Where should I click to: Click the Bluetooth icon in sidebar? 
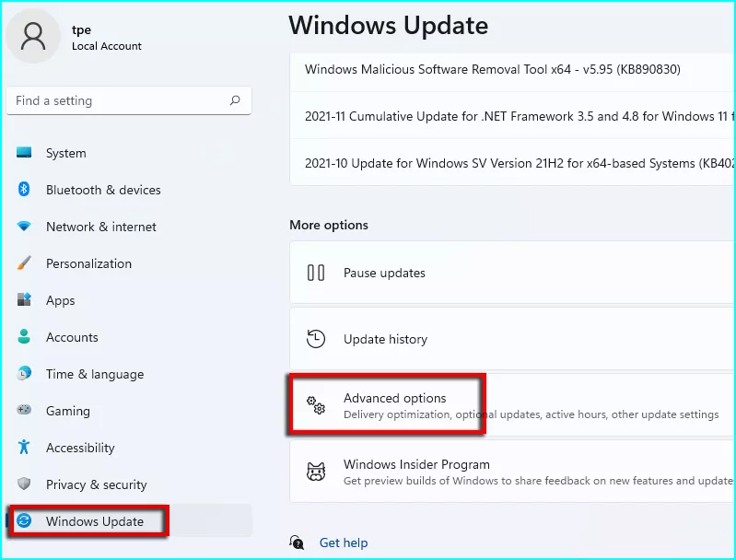pyautogui.click(x=24, y=189)
